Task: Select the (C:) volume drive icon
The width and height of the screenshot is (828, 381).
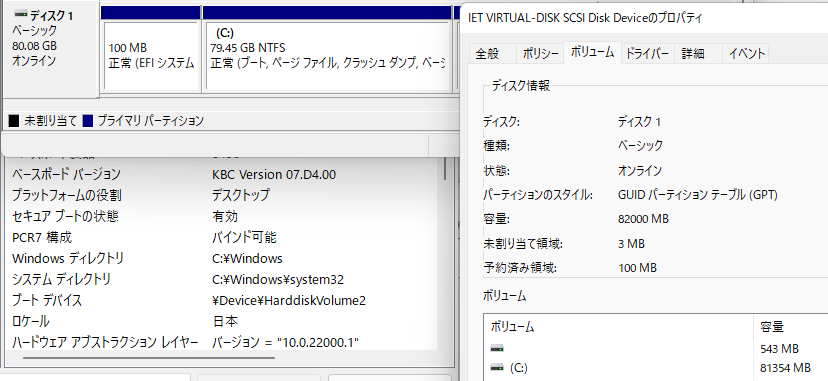Action: point(497,367)
